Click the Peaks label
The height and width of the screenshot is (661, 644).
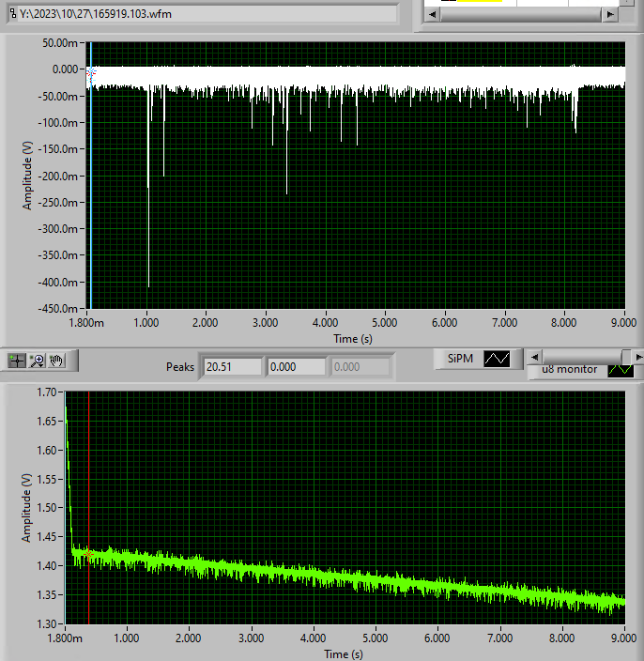point(180,367)
